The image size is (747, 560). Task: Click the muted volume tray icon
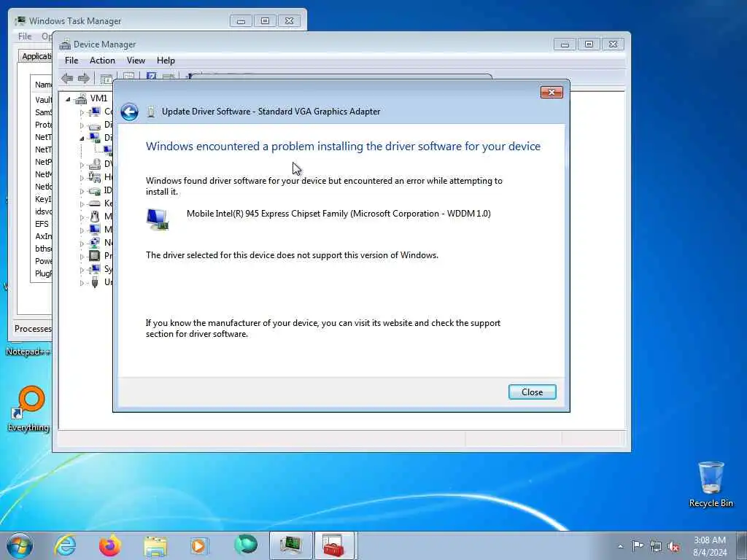pos(673,546)
